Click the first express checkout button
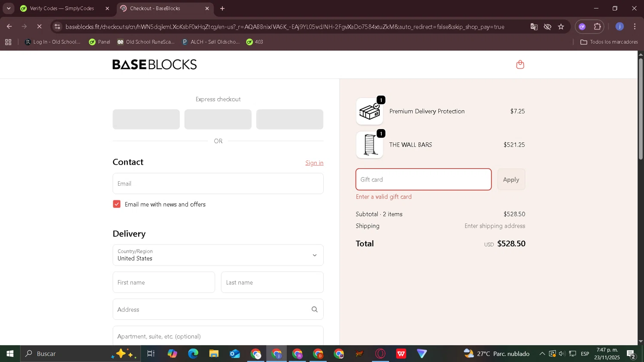Viewport: 644px width, 362px height. (x=146, y=119)
